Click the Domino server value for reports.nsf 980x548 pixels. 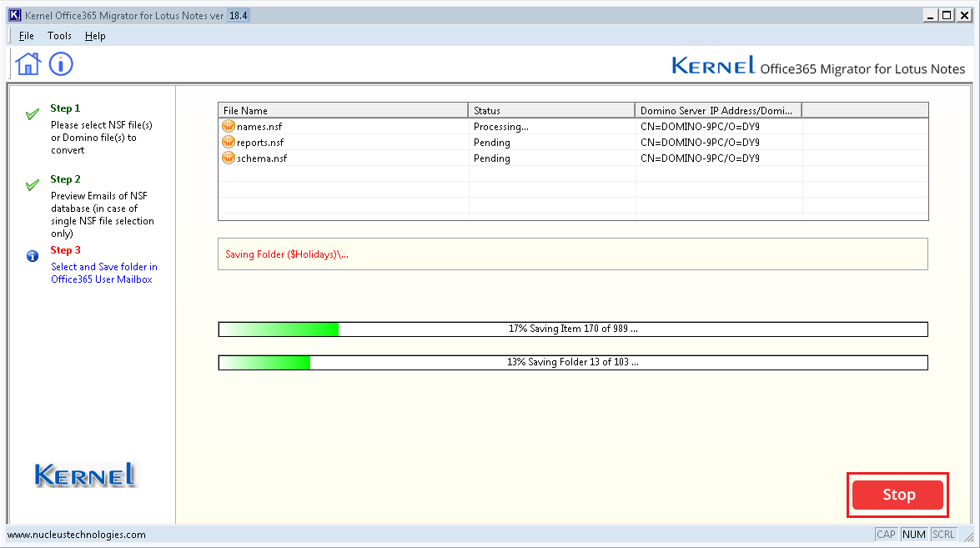pos(700,143)
